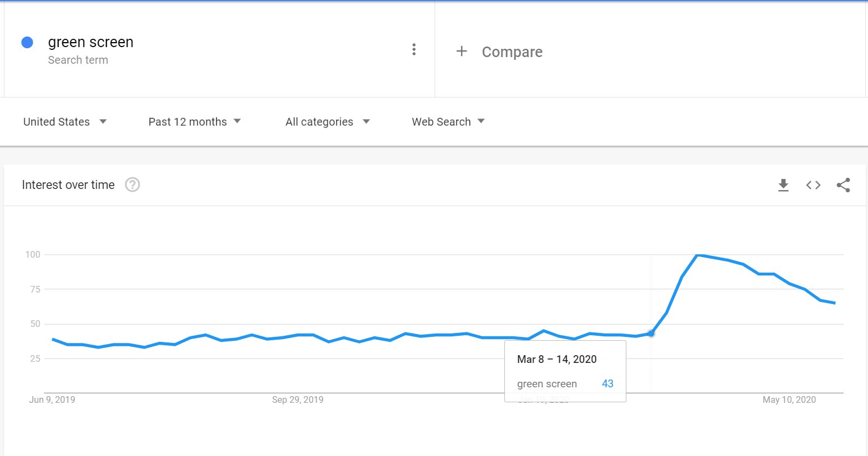Click the plus icon beside Compare
The height and width of the screenshot is (456, 868).
[462, 52]
